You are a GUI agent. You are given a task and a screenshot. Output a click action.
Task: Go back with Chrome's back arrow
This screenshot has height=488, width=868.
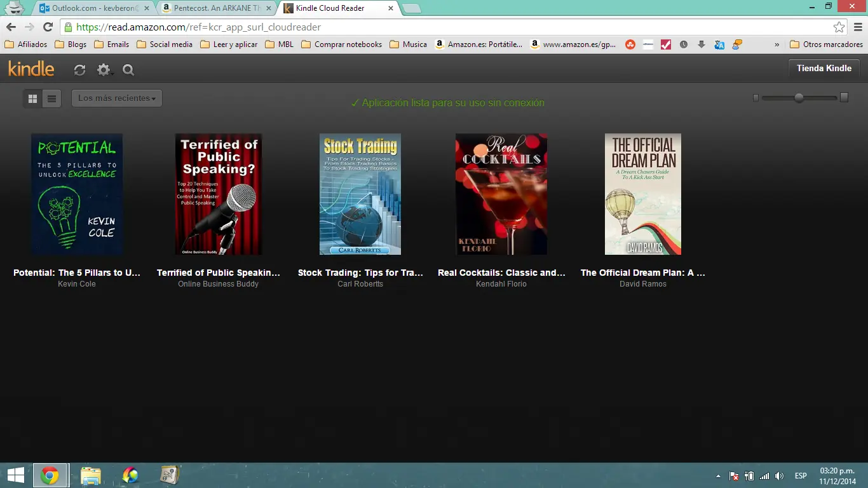click(x=11, y=27)
